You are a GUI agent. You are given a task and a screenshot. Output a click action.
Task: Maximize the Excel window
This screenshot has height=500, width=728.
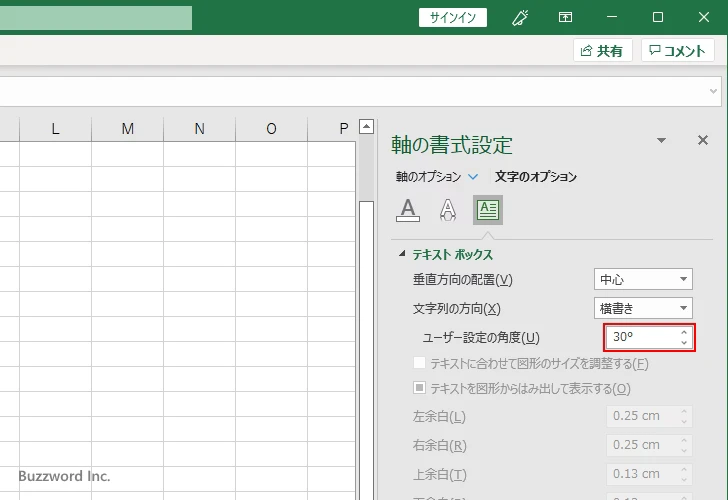657,17
